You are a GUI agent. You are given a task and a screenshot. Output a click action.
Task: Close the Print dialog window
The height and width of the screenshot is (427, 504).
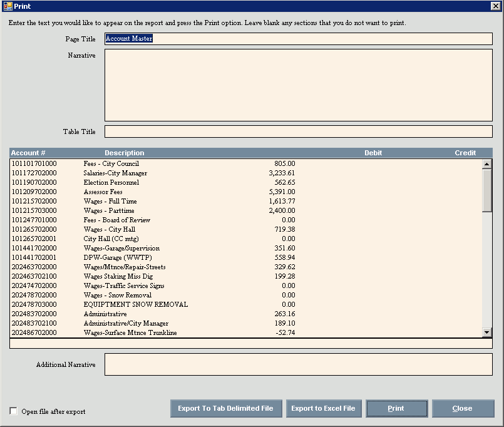496,6
